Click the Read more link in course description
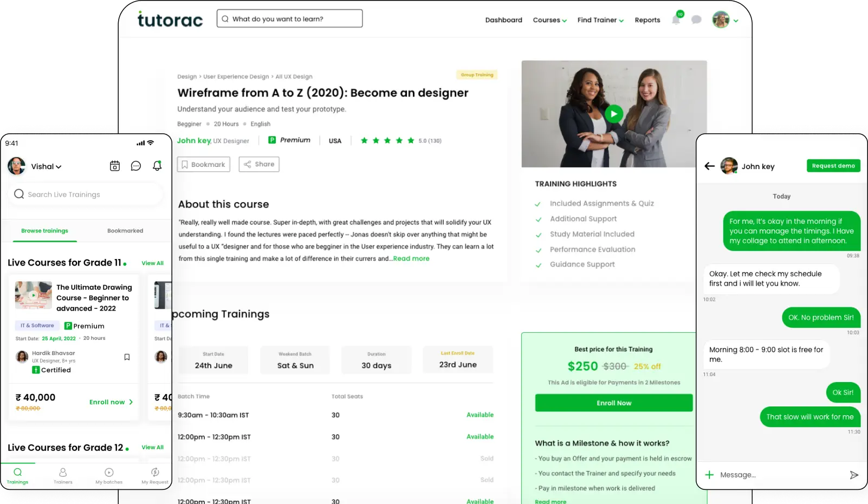The width and height of the screenshot is (868, 504). coord(411,259)
